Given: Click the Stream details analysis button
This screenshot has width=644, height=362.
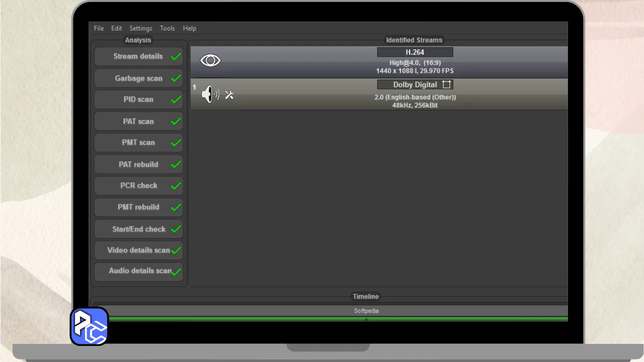Looking at the screenshot, I should (139, 56).
